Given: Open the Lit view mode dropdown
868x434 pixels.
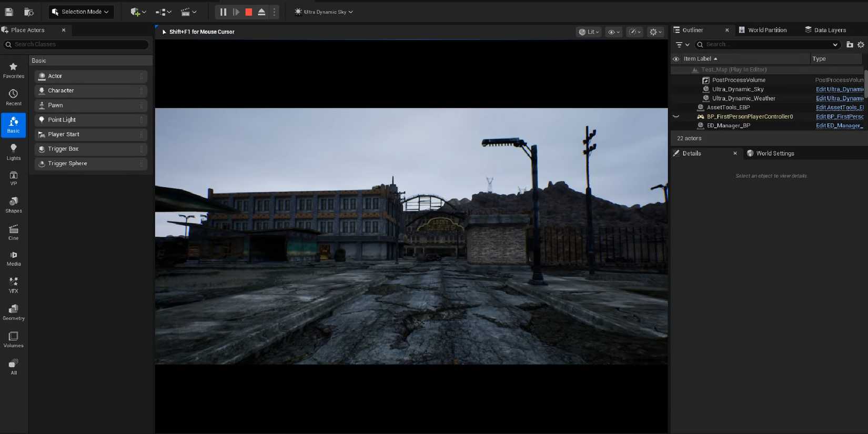Looking at the screenshot, I should pos(589,32).
